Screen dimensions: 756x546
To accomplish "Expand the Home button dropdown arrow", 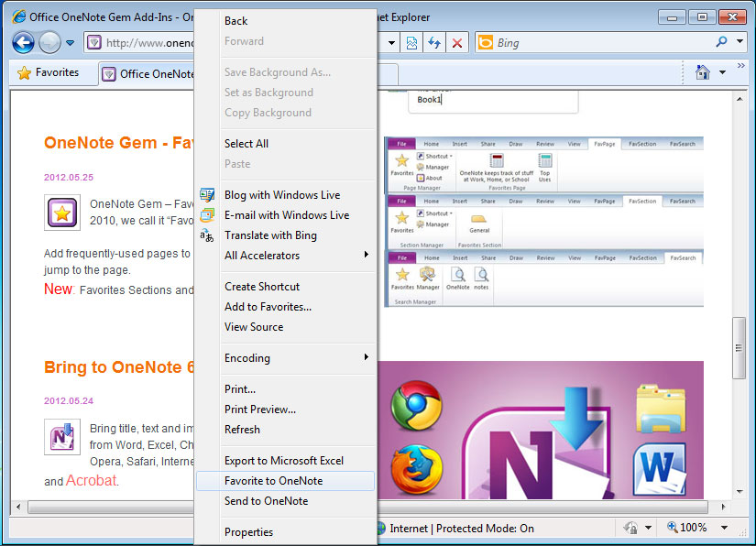I will [x=723, y=72].
